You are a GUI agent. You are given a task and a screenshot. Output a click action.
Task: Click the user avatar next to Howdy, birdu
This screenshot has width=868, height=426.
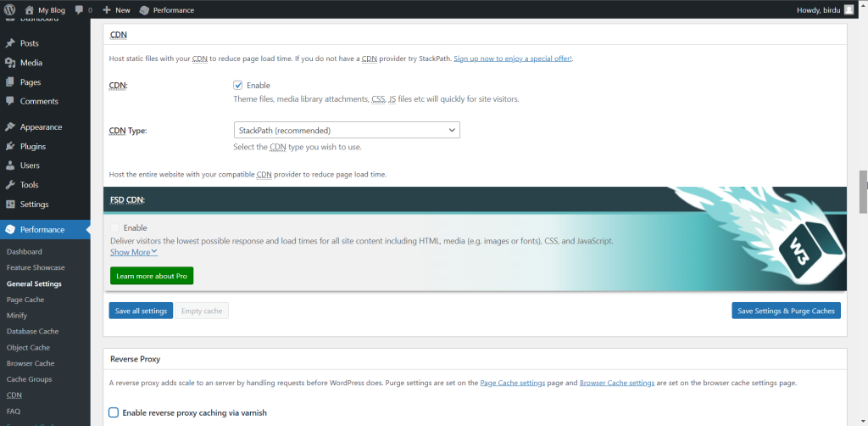pyautogui.click(x=849, y=9)
